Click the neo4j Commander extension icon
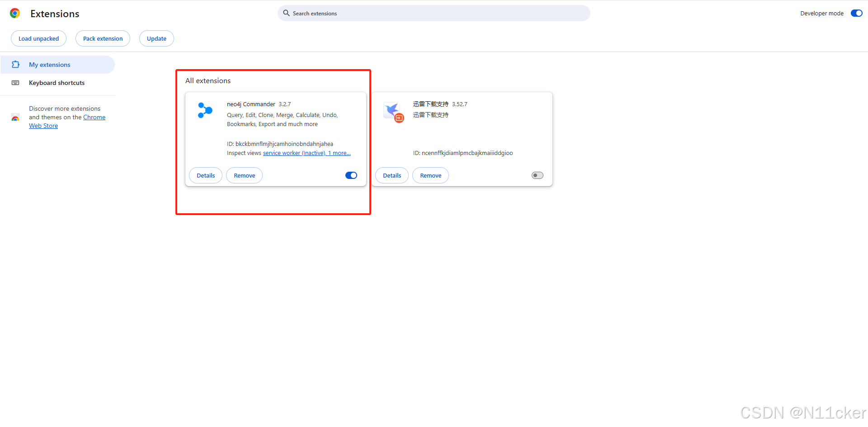Viewport: 868px width, 427px height. click(x=205, y=110)
